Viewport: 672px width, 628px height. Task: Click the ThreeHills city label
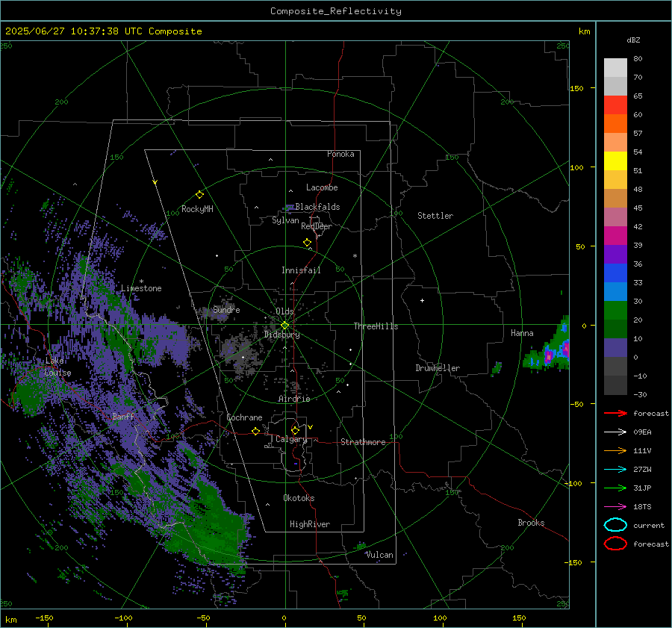(x=376, y=326)
